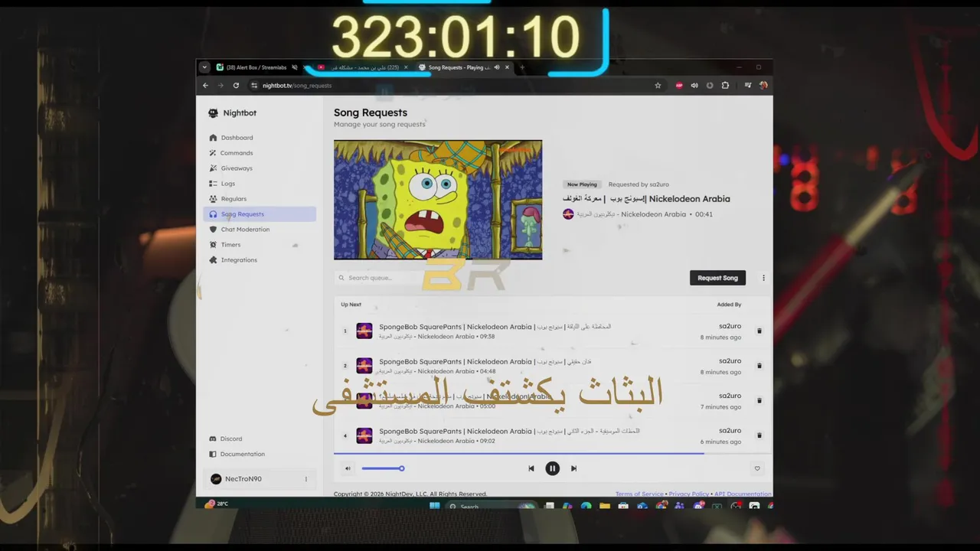
Task: Open the Regulars page
Action: pos(260,199)
